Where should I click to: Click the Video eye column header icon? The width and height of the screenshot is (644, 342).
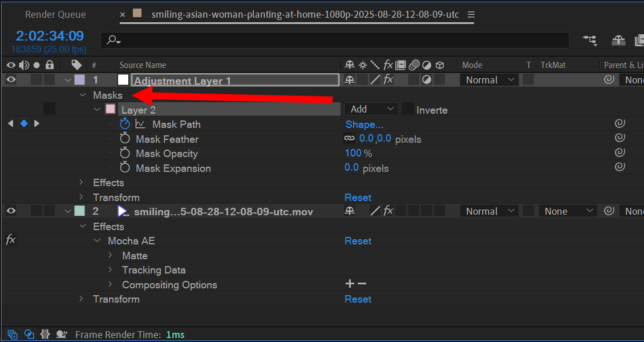tap(11, 65)
